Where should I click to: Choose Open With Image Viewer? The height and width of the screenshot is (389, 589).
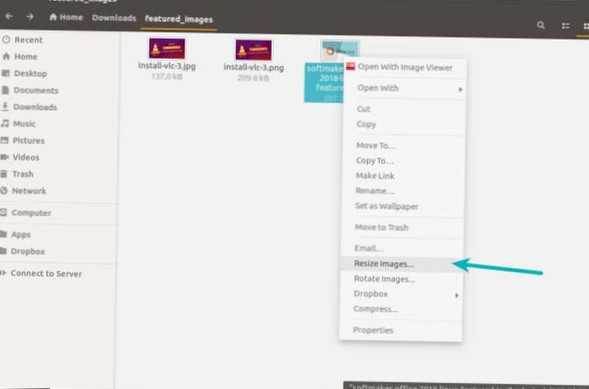[x=405, y=68]
